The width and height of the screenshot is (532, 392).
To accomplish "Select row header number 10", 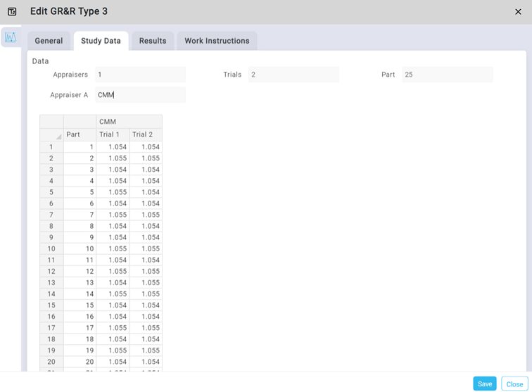I will (51, 248).
